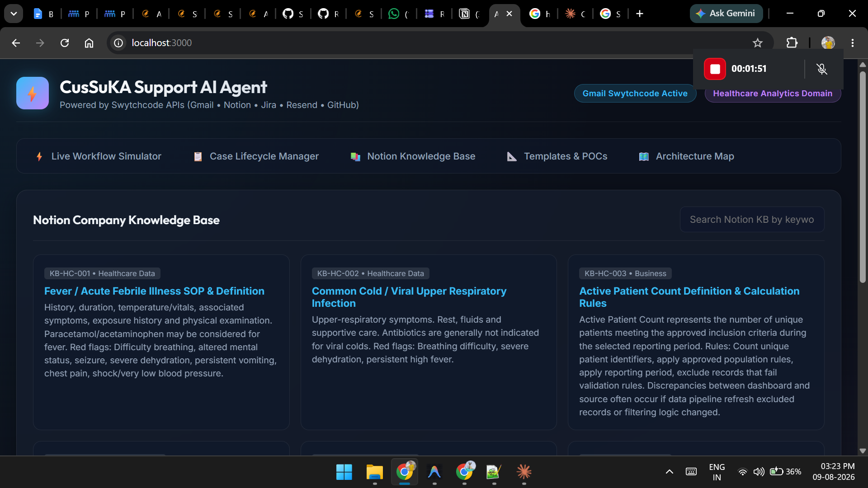The image size is (868, 488).
Task: Open Fever / Acute Febrile Illness article
Action: (x=154, y=291)
